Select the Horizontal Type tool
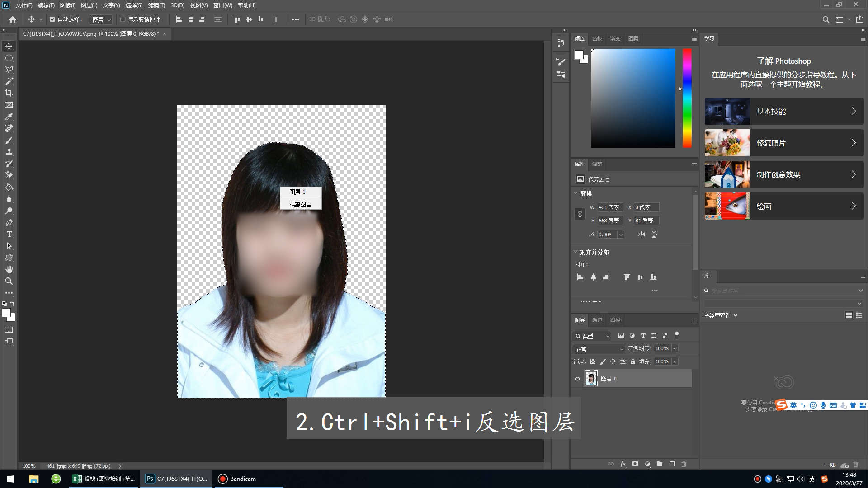 click(x=9, y=234)
